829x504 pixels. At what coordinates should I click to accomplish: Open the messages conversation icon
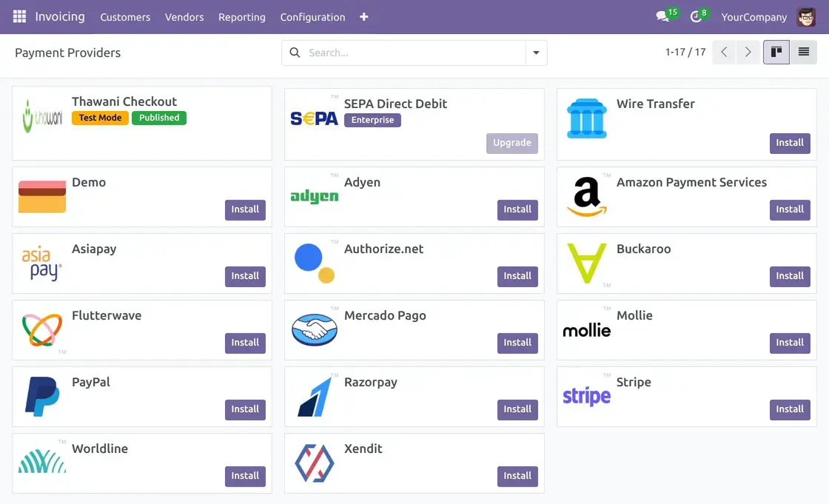click(x=663, y=16)
